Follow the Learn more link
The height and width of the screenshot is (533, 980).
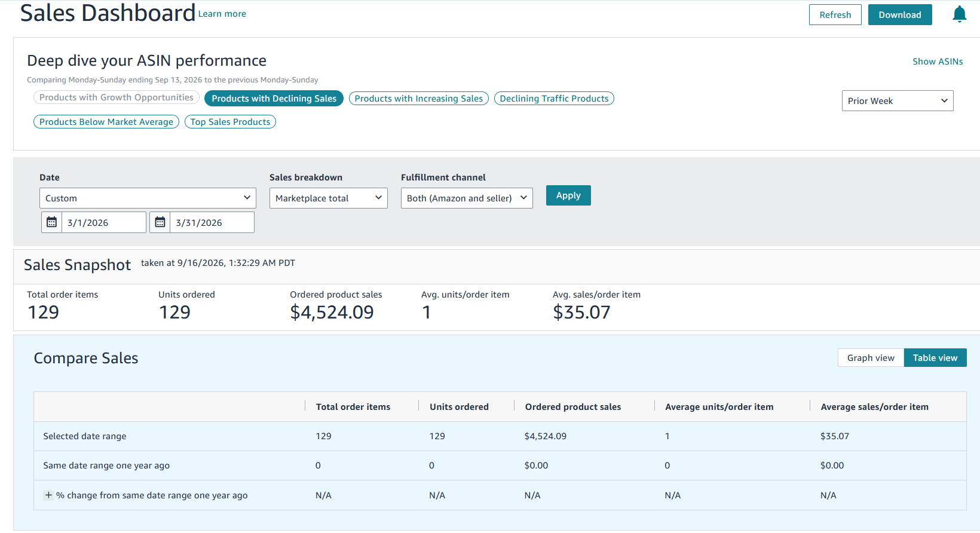222,14
